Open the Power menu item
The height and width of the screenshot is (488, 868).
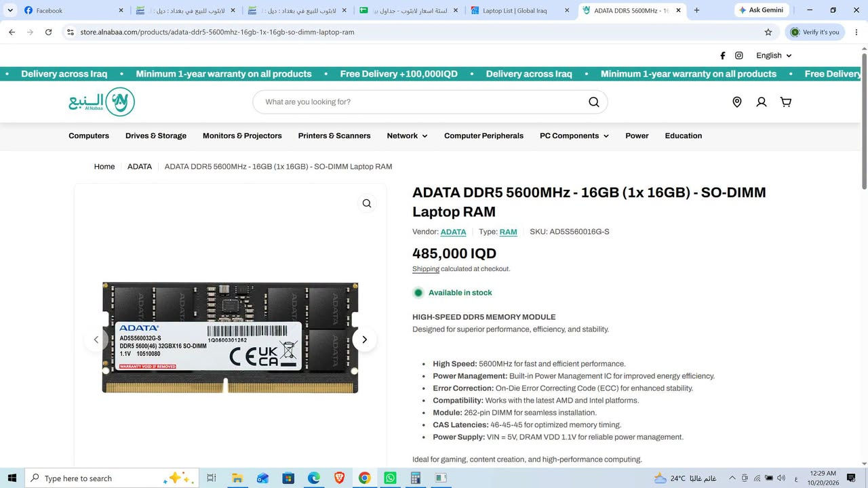[637, 136]
